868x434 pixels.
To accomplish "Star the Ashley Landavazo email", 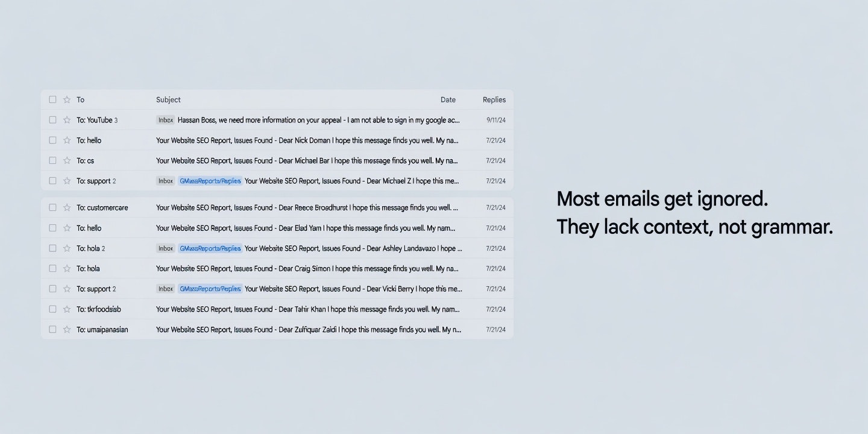I will tap(67, 248).
